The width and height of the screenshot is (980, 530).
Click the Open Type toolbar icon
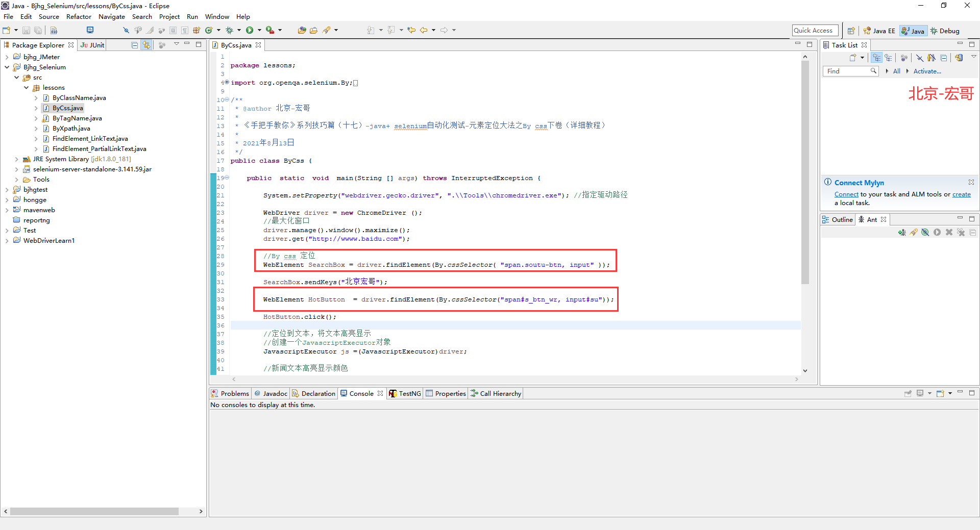pyautogui.click(x=302, y=31)
